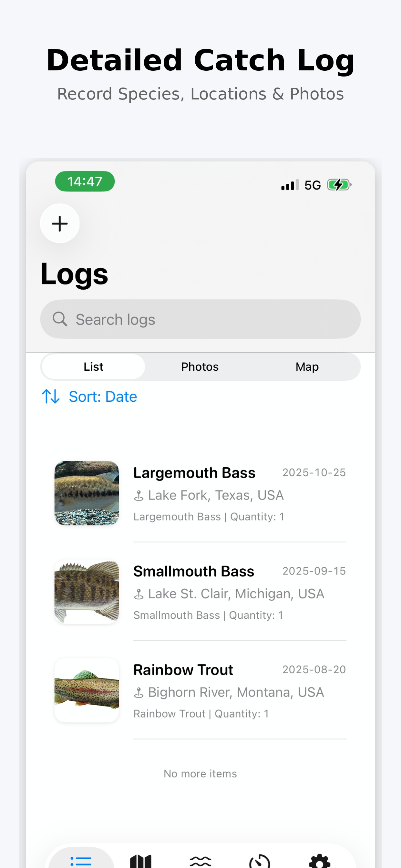The width and height of the screenshot is (401, 868).
Task: Open the Largemouth Bass photo thumbnail
Action: (x=87, y=493)
